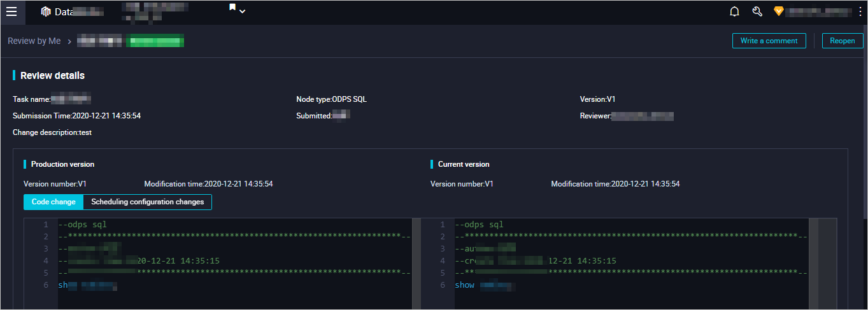This screenshot has height=310, width=868.
Task: Click line 1 '--odps sql' in production code
Action: click(82, 225)
